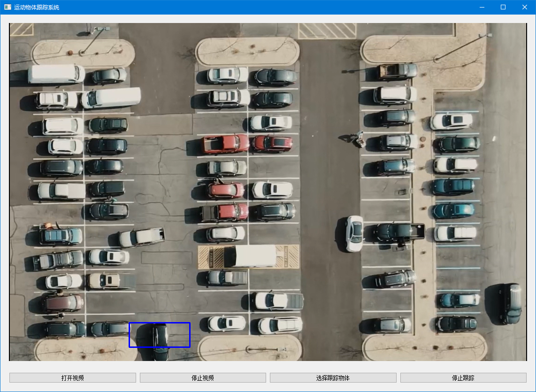Maximize the tracking system window

[503, 7]
